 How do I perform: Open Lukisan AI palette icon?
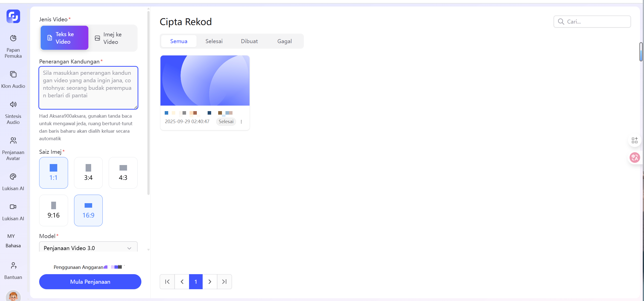point(13,177)
